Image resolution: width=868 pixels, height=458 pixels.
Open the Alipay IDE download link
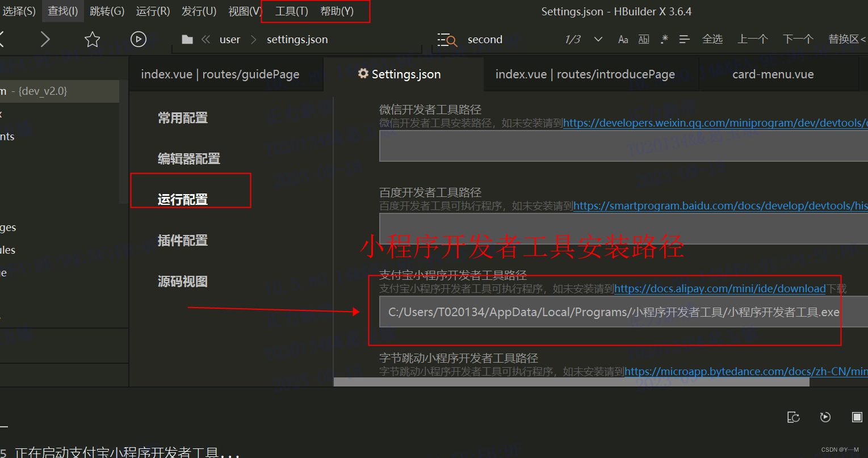(719, 288)
